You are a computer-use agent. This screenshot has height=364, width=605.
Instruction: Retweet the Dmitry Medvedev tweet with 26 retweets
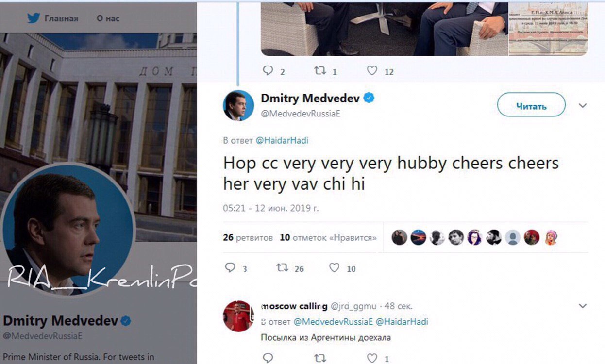pos(282,267)
